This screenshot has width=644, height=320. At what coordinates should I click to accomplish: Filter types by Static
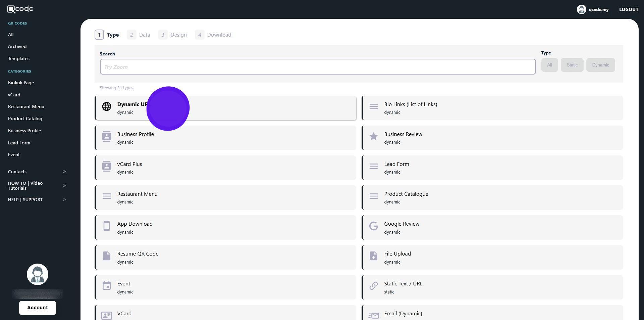[x=572, y=65]
